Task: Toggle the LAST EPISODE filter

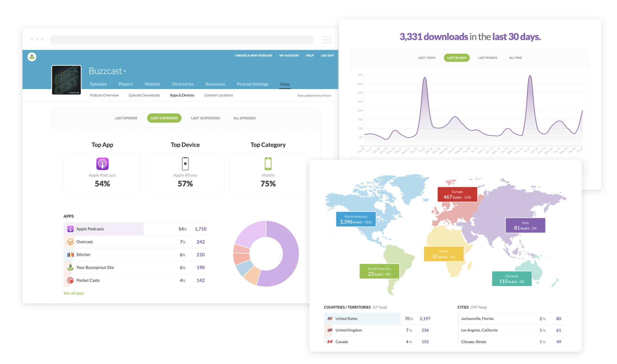Action: [x=126, y=118]
